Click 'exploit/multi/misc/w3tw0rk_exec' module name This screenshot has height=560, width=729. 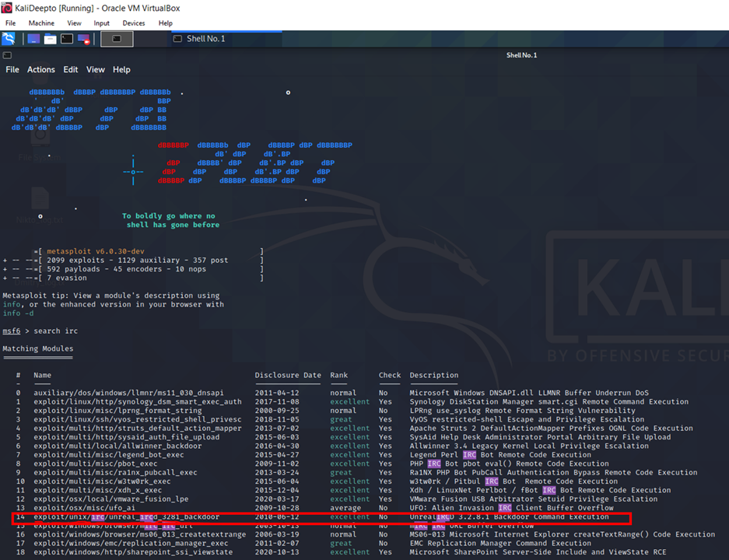[102, 481]
